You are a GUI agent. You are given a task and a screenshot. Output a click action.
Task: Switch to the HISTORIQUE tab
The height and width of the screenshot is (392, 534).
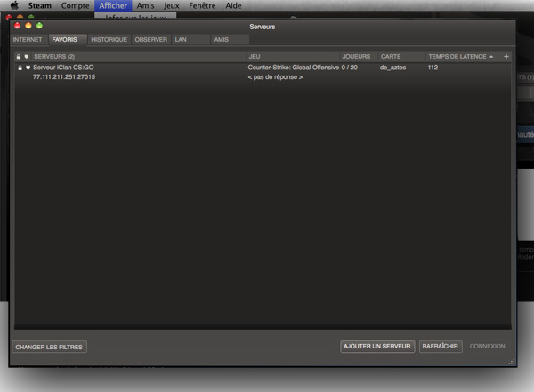(x=109, y=39)
